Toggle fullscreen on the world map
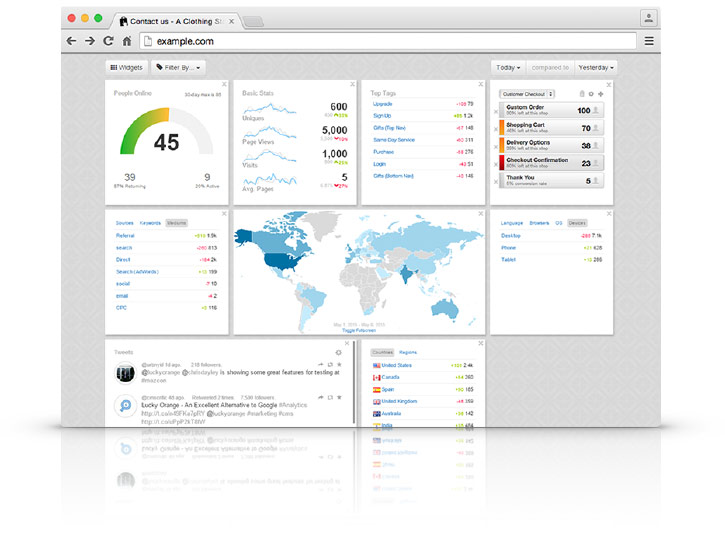This screenshot has height=540, width=725. [359, 331]
